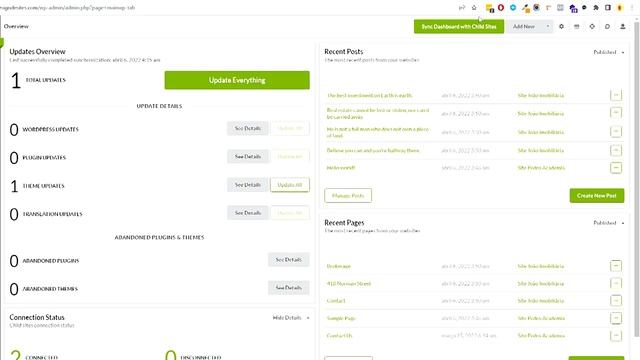Open the 412 Norman Street page link

349,283
